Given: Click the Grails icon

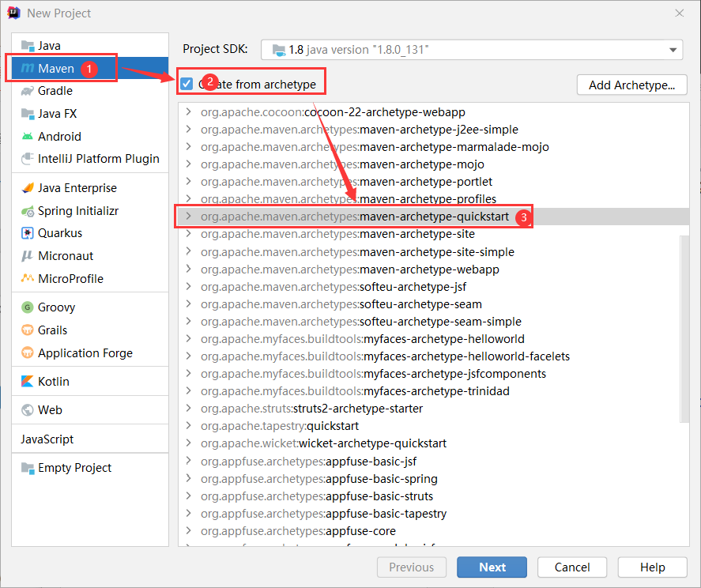Looking at the screenshot, I should point(28,330).
